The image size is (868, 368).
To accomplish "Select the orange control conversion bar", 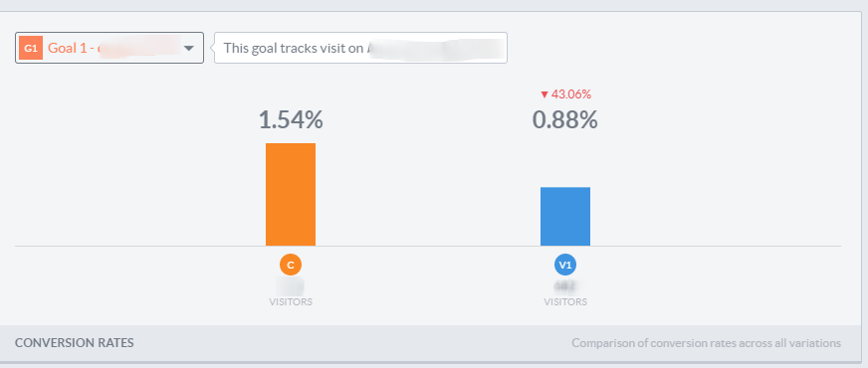I will pyautogui.click(x=291, y=194).
